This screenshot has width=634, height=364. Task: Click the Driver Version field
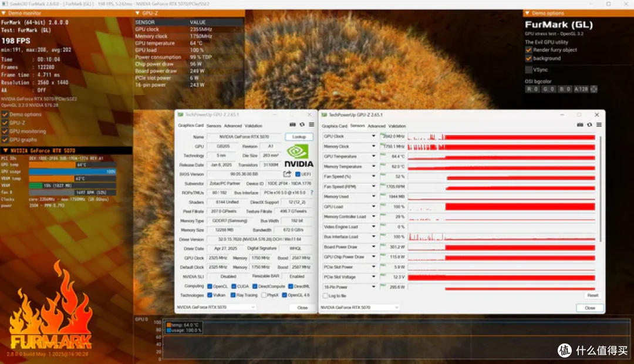pyautogui.click(x=260, y=239)
